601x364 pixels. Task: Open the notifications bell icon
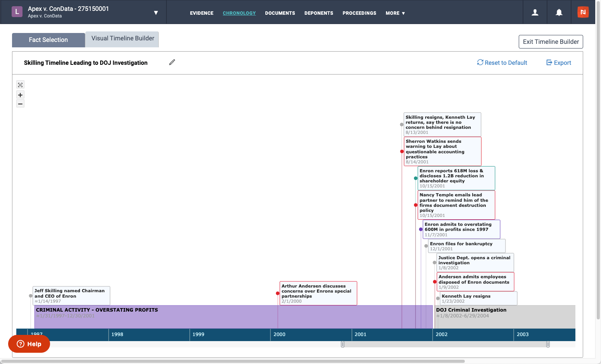559,12
